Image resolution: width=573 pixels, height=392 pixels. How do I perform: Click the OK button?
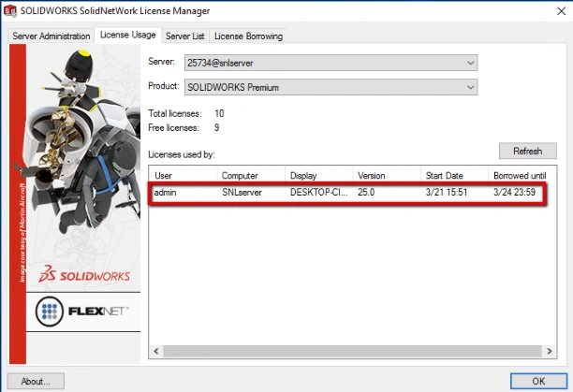pos(538,381)
